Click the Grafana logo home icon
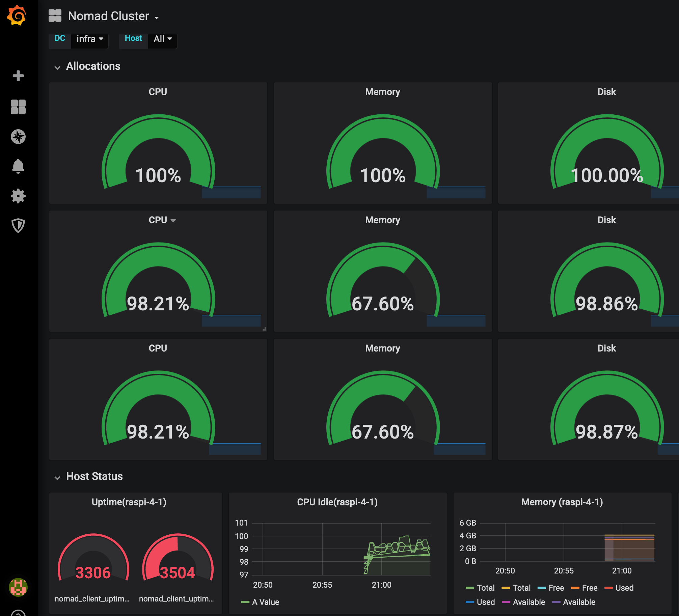Screen dimensions: 679x616 click(17, 16)
